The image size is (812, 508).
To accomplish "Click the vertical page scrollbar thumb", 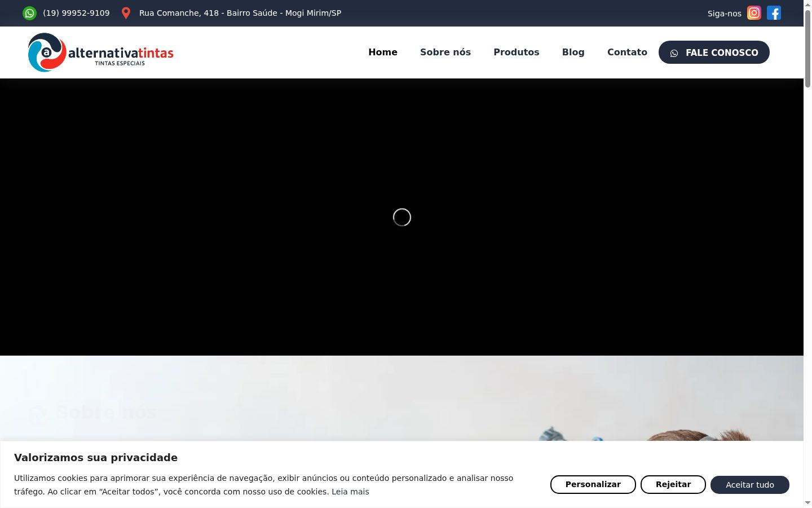I will pyautogui.click(x=807, y=48).
